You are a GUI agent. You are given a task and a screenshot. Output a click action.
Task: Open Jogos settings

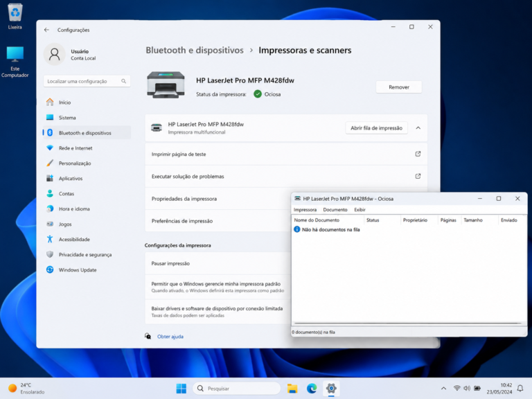point(87,224)
